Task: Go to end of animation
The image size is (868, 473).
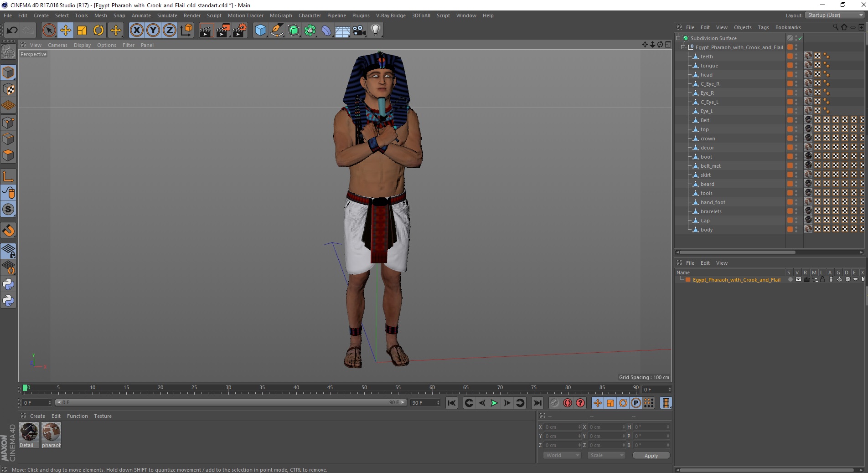Action: (537, 403)
